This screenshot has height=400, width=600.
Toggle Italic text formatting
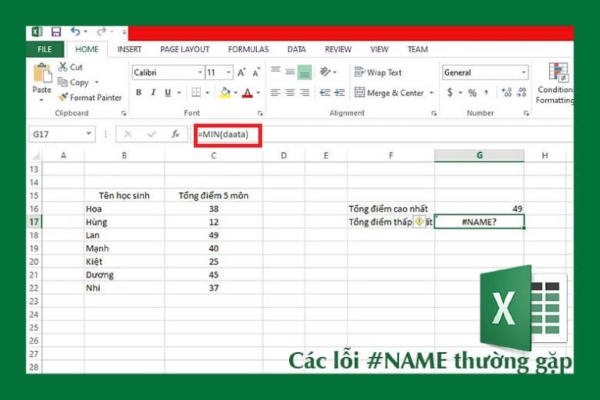click(x=153, y=93)
